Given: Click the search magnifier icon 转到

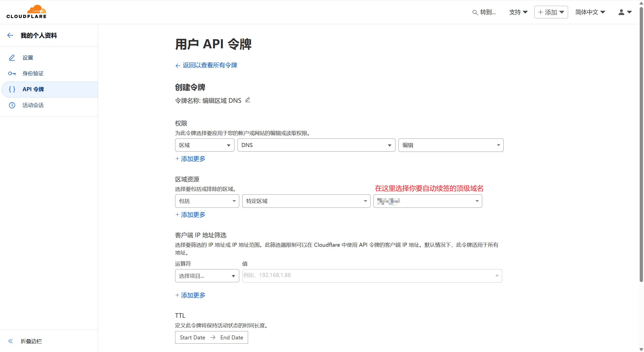Looking at the screenshot, I should coord(475,12).
